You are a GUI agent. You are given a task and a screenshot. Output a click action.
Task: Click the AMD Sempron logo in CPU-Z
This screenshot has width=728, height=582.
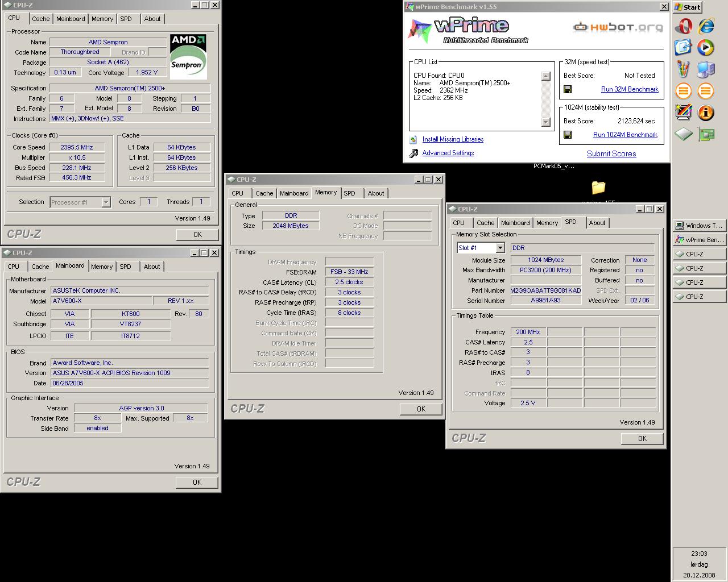(188, 56)
